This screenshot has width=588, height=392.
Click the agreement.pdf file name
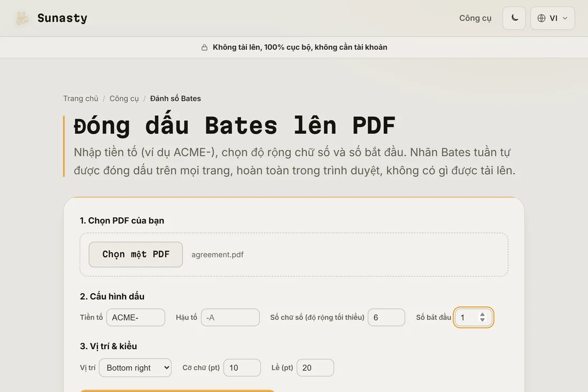(218, 255)
